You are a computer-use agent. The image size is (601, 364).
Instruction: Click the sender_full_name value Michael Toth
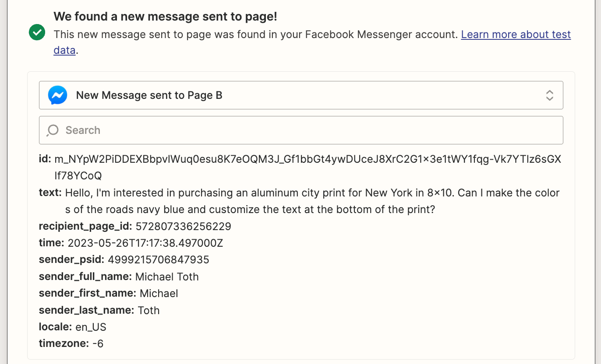pos(167,277)
